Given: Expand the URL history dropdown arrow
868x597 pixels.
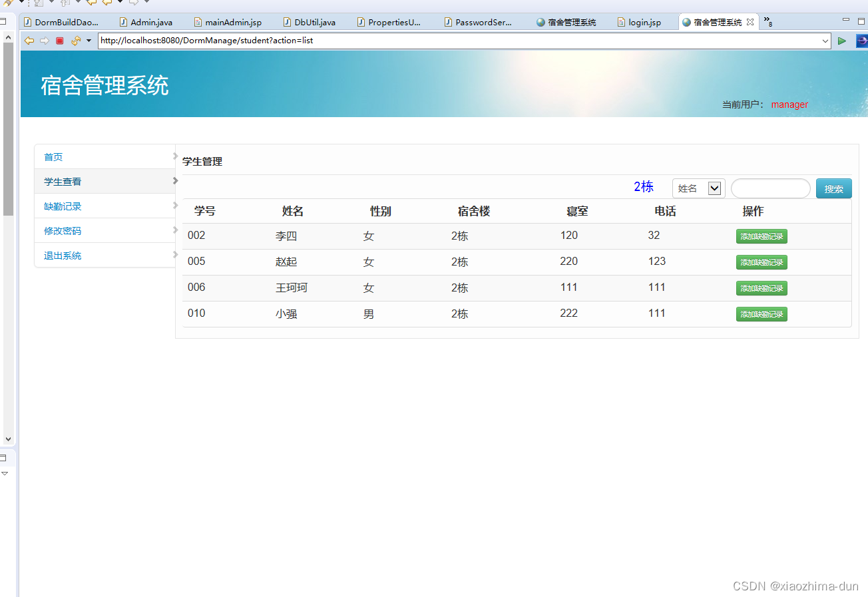Looking at the screenshot, I should [825, 41].
